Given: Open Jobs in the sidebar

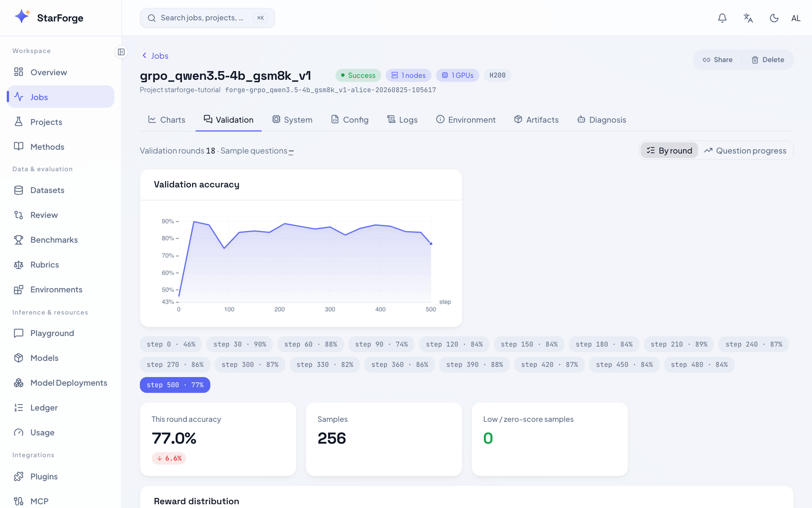Looking at the screenshot, I should pyautogui.click(x=61, y=97).
